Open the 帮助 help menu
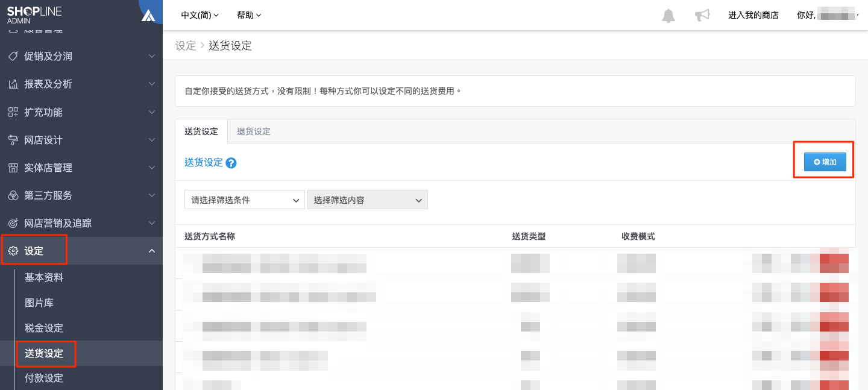The width and height of the screenshot is (868, 390). 249,15
